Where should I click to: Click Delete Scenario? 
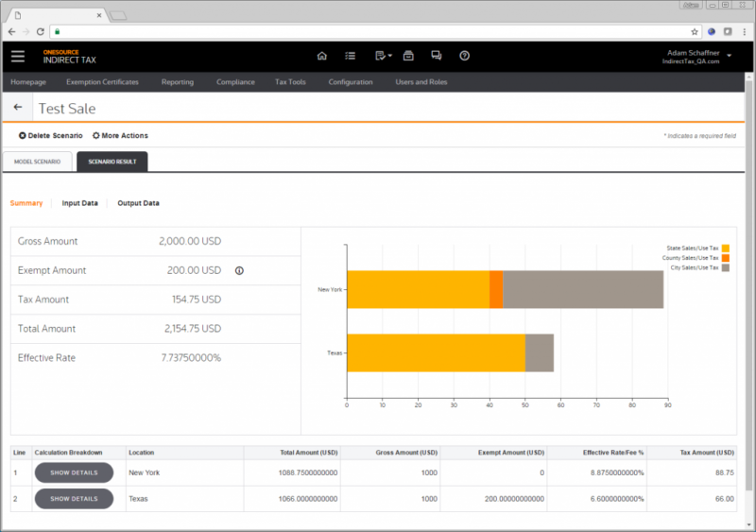tap(50, 136)
